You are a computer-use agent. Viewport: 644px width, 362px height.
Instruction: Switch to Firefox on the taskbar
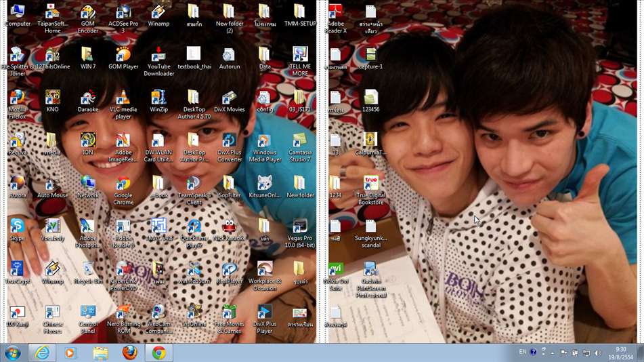130,353
